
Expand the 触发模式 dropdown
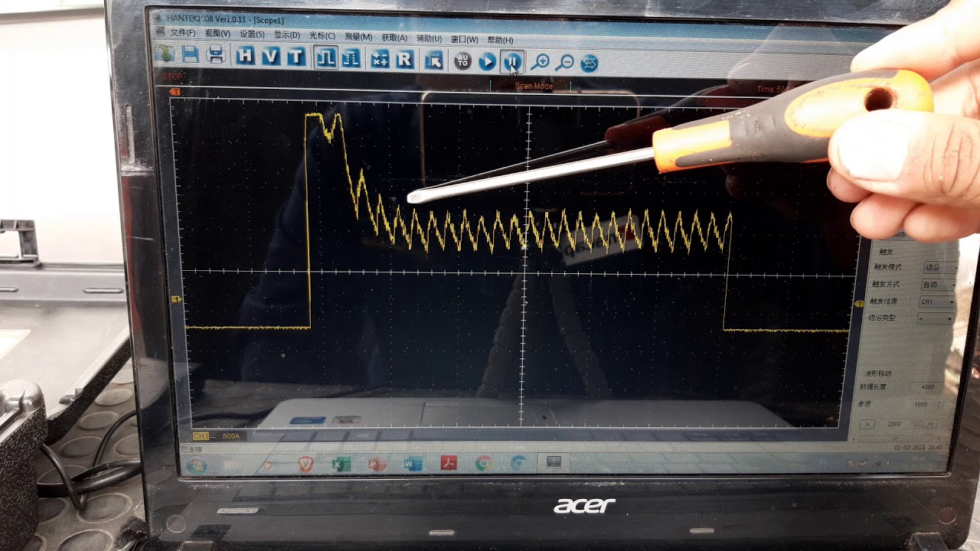pyautogui.click(x=941, y=268)
